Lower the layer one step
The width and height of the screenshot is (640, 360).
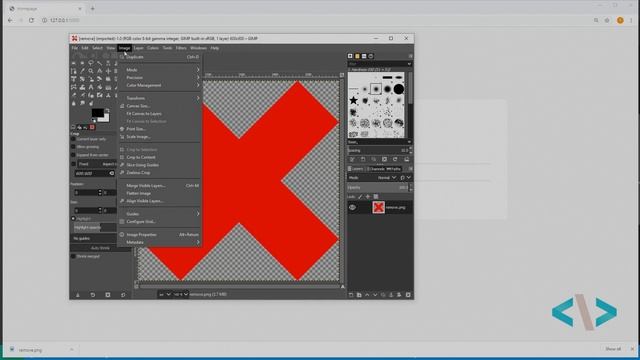point(375,295)
